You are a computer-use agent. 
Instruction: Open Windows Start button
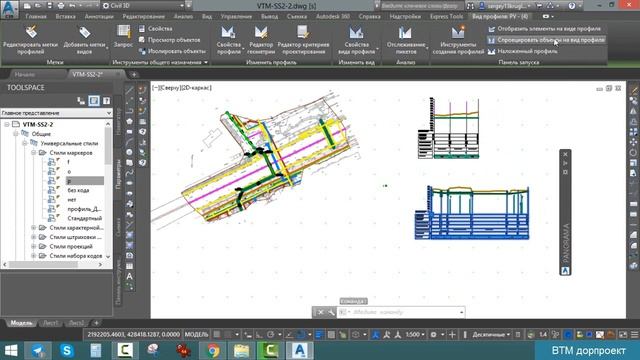pyautogui.click(x=11, y=350)
